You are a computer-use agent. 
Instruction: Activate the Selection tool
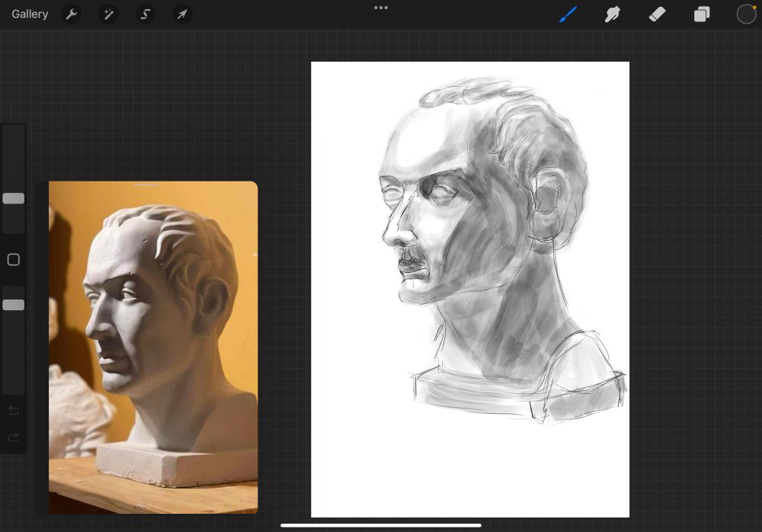coord(146,14)
